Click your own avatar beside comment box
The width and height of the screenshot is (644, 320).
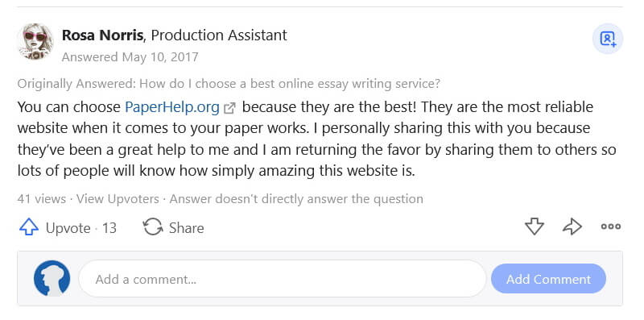point(52,278)
